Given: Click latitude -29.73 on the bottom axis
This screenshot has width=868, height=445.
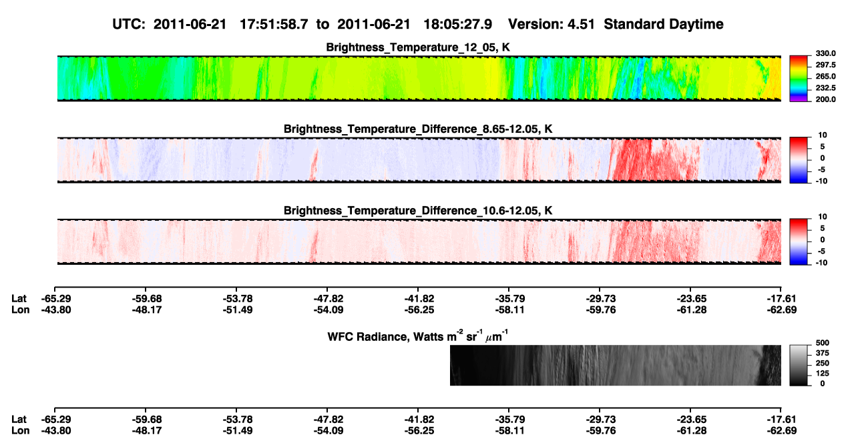Looking at the screenshot, I should 600,419.
